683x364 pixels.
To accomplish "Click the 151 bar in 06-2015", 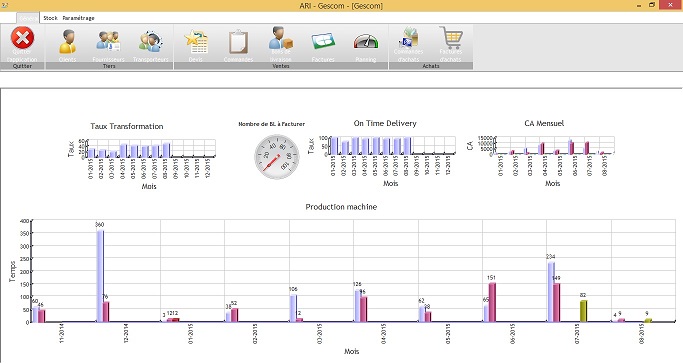I will [492, 303].
